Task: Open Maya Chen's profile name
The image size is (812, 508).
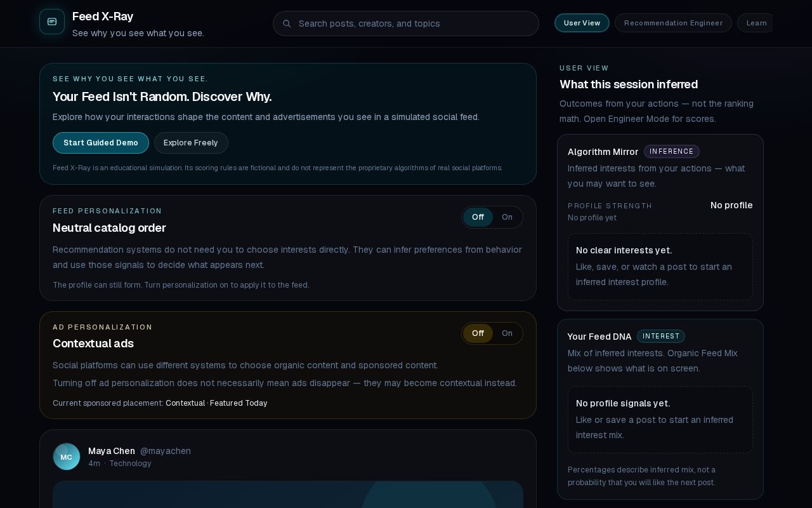Action: click(112, 451)
